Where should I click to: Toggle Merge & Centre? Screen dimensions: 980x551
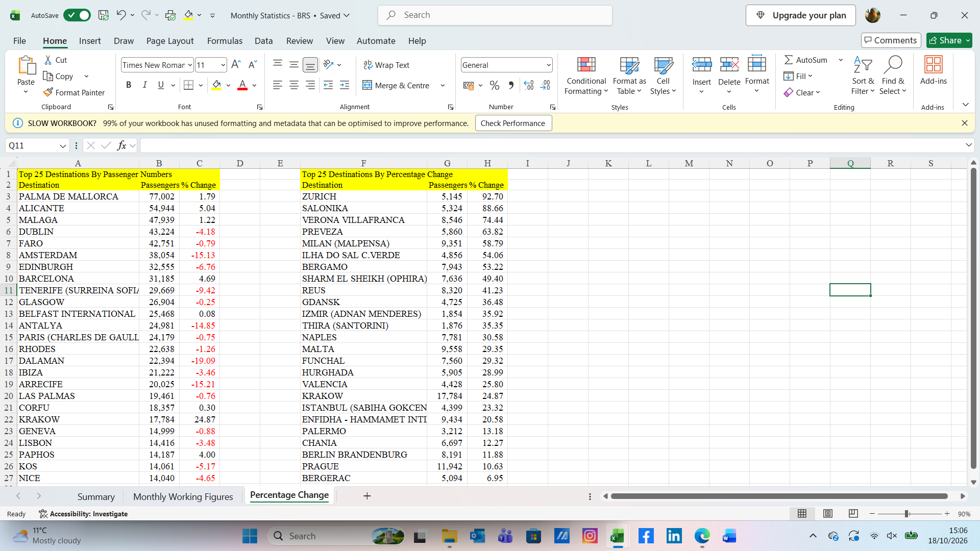tap(396, 86)
